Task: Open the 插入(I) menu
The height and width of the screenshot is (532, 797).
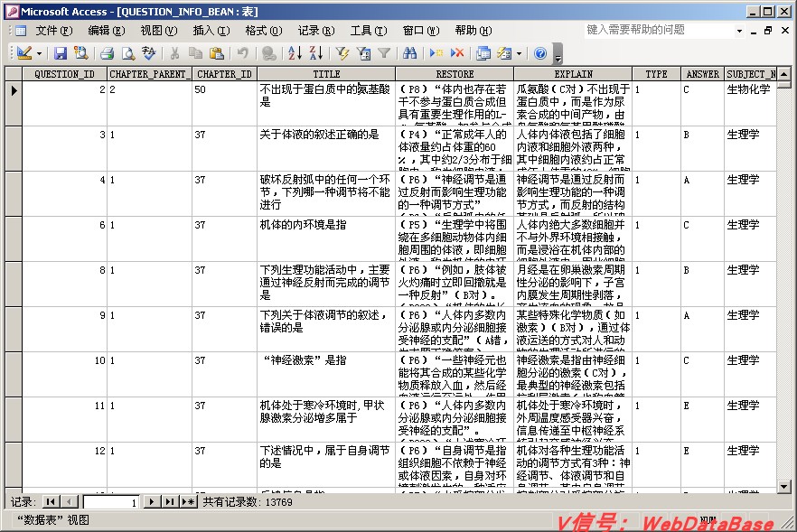Action: (x=211, y=31)
